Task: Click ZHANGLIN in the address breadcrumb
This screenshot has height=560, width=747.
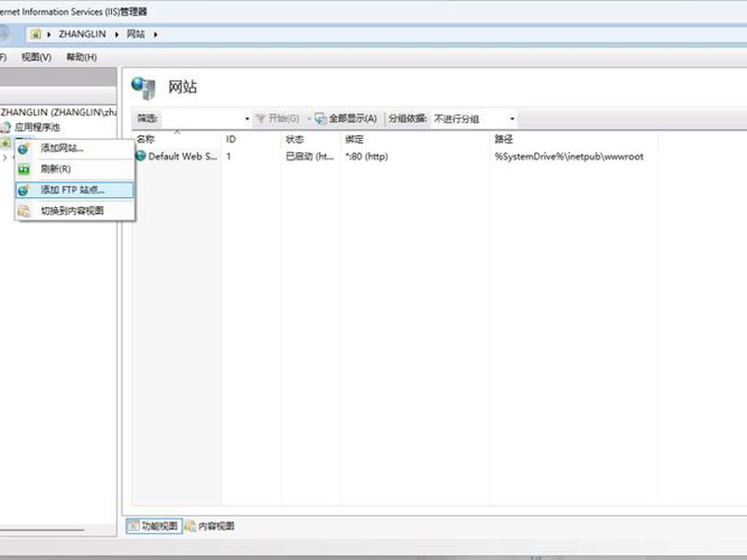Action: pyautogui.click(x=82, y=35)
